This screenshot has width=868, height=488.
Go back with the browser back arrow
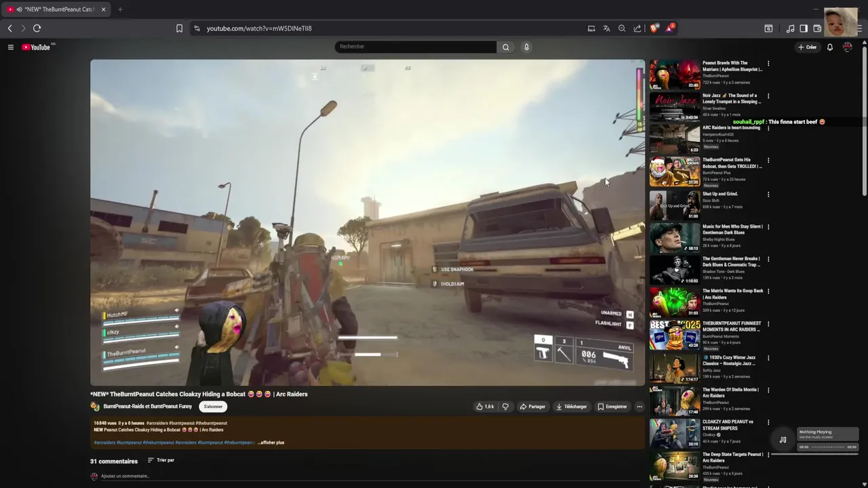click(9, 28)
